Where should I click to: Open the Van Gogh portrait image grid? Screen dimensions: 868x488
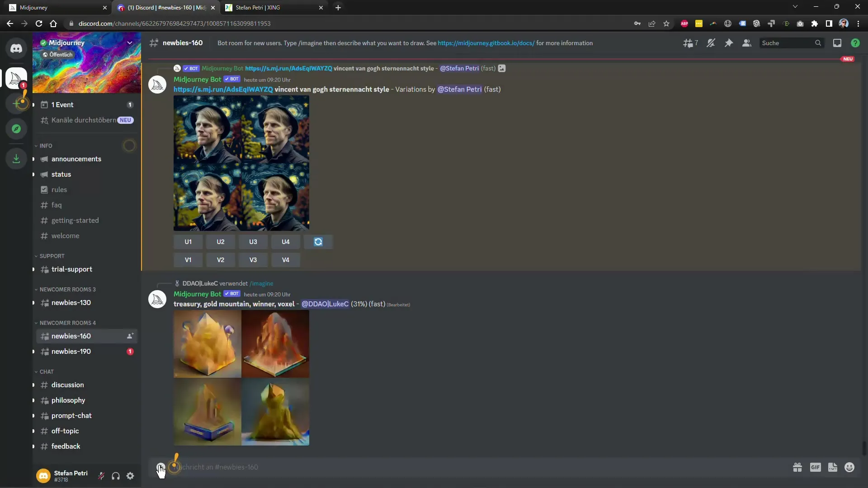pyautogui.click(x=241, y=163)
